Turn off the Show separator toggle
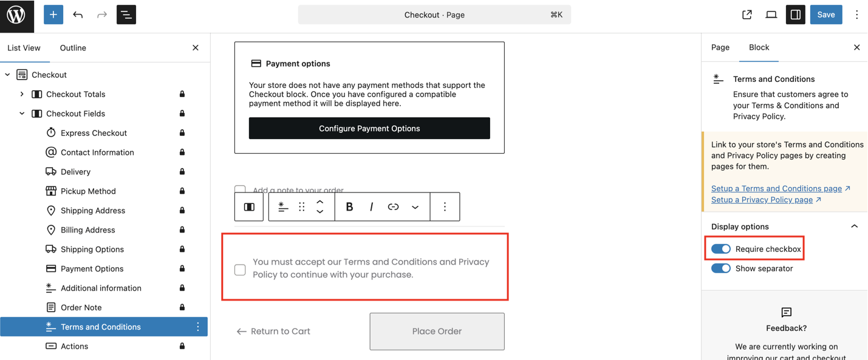 coord(721,268)
